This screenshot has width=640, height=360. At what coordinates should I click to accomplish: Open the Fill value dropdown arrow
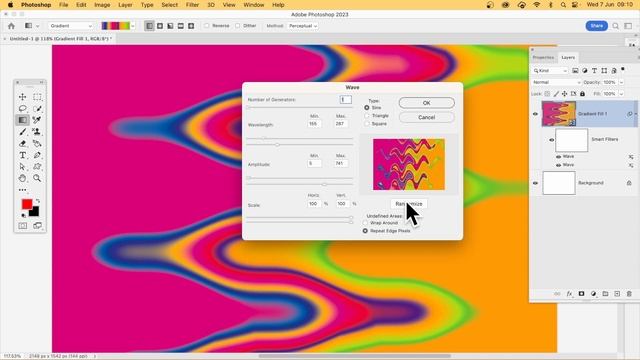click(621, 94)
